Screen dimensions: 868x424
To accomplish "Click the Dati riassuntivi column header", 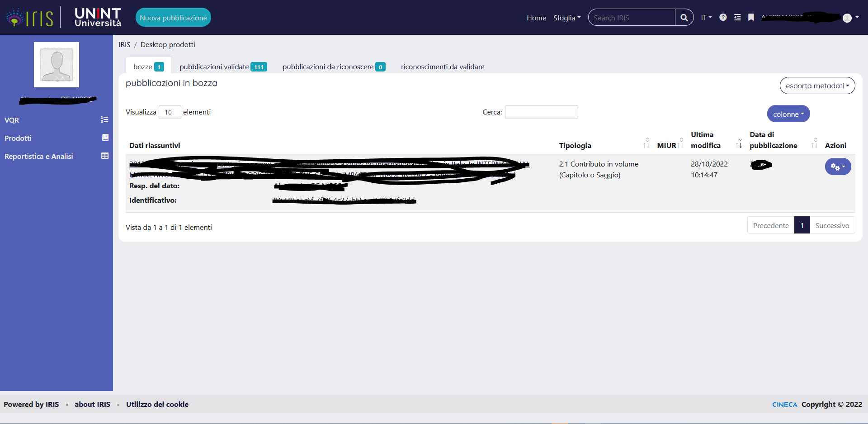I will pos(155,145).
